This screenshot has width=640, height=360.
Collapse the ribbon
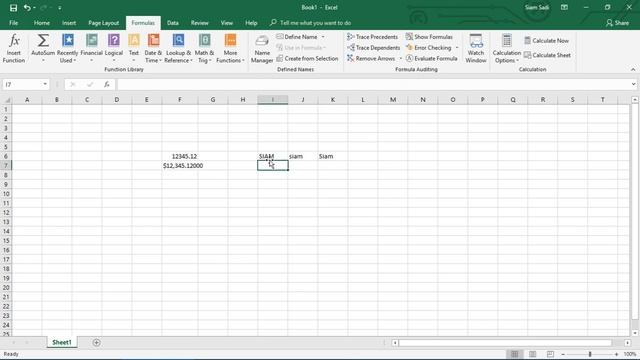click(633, 69)
